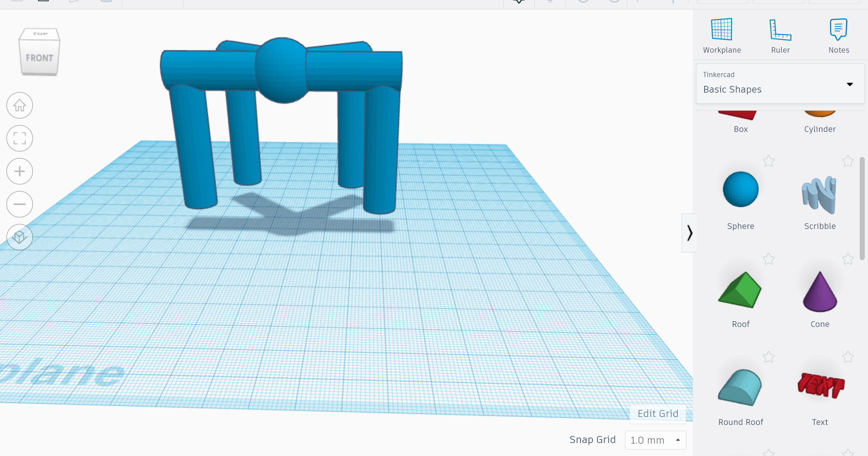Image resolution: width=868 pixels, height=456 pixels.
Task: Select the Round Roof shape
Action: (x=740, y=387)
